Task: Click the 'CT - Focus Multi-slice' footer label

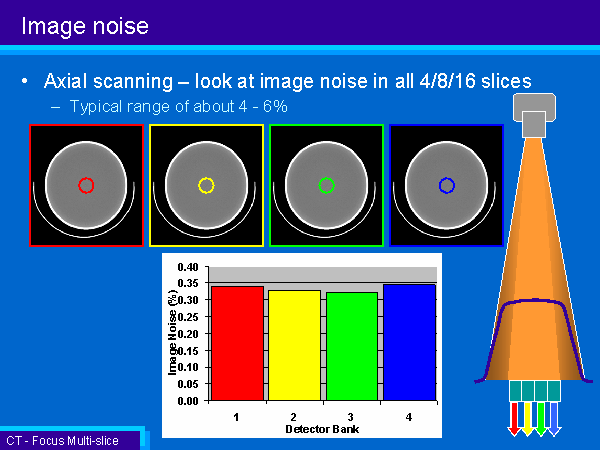Action: 62,441
